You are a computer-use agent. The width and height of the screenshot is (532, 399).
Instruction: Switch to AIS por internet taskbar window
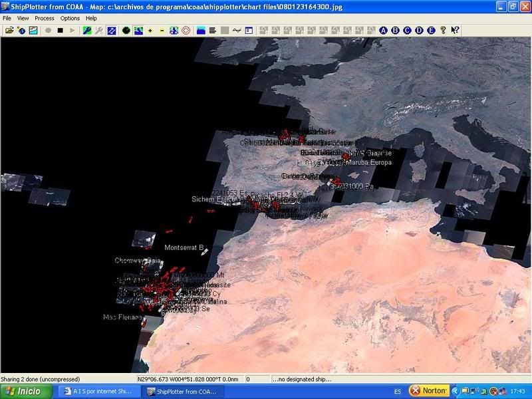[x=98, y=391]
